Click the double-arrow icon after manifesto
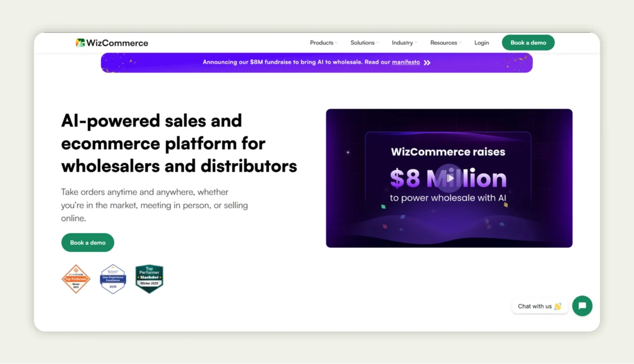The image size is (634, 364). tap(427, 62)
